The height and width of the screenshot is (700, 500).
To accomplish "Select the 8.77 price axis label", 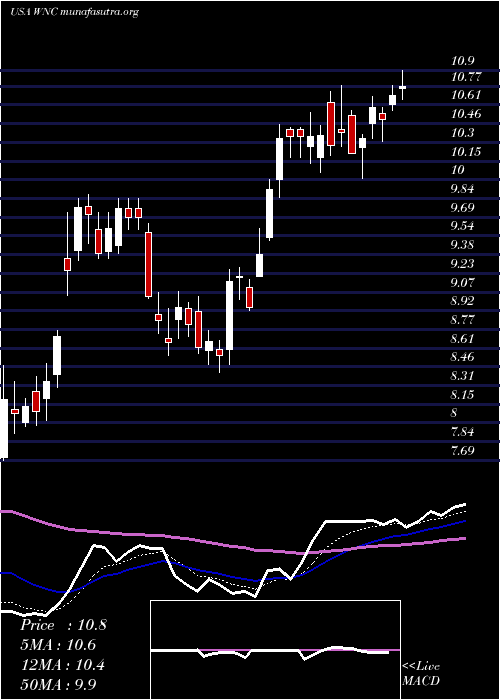I will coord(462,320).
